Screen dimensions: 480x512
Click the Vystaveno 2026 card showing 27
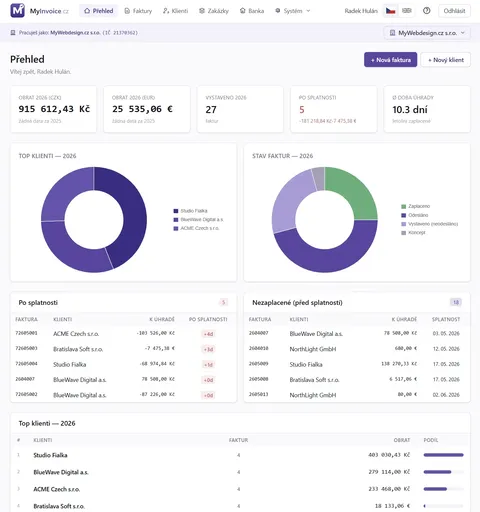point(240,109)
